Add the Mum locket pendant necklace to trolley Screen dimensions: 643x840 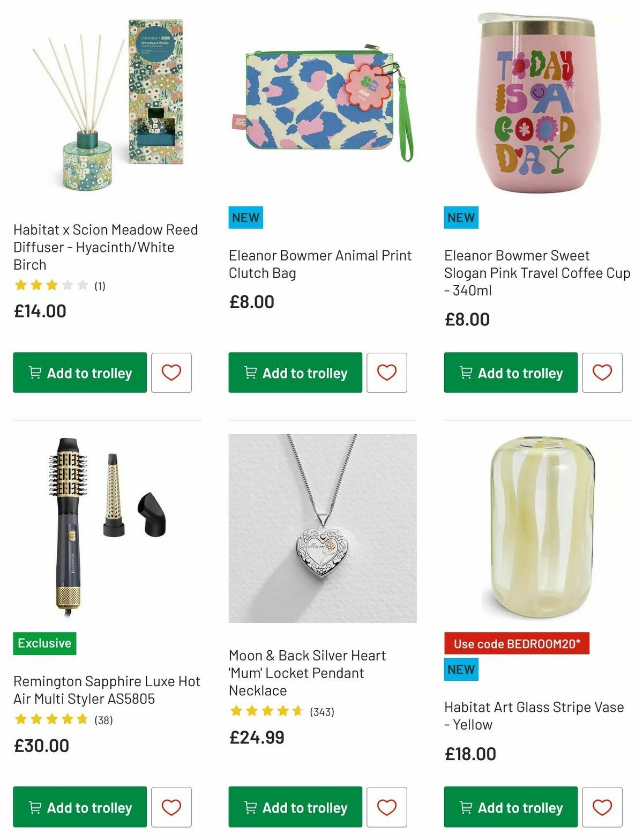[295, 807]
